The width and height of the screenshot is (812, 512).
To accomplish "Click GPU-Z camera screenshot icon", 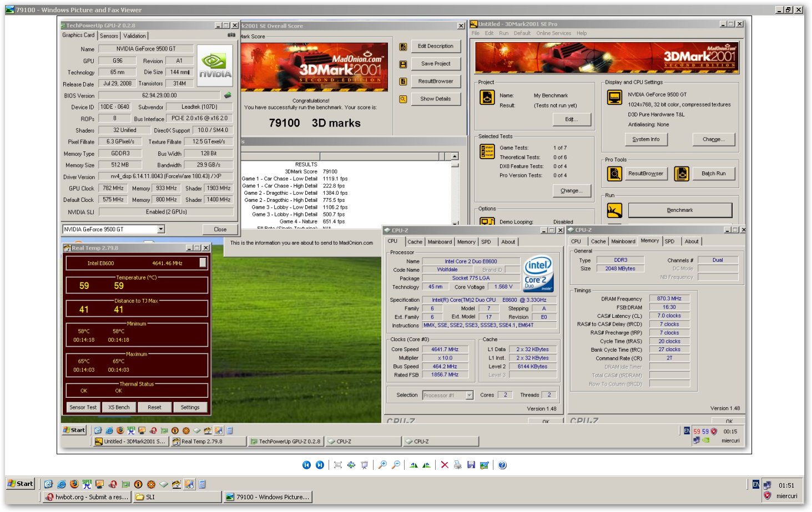I will [231, 35].
